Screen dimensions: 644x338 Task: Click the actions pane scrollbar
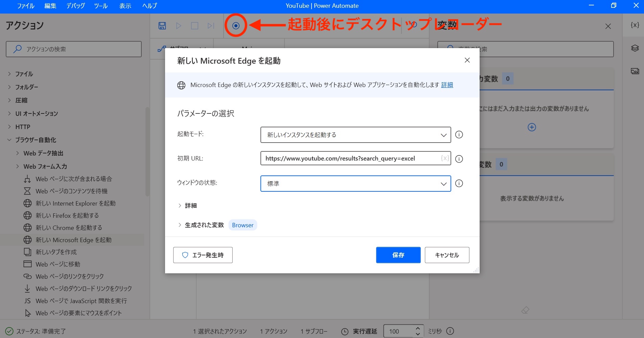pos(147,152)
